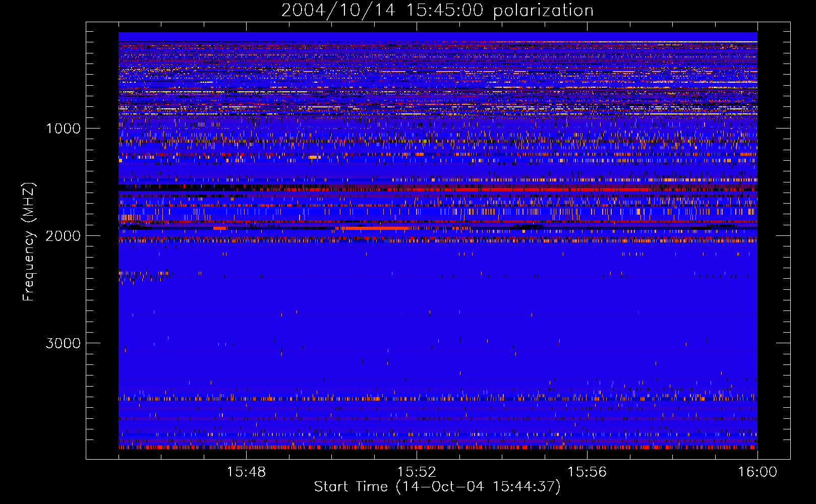Click the '15:52' time tick label

coord(417,472)
